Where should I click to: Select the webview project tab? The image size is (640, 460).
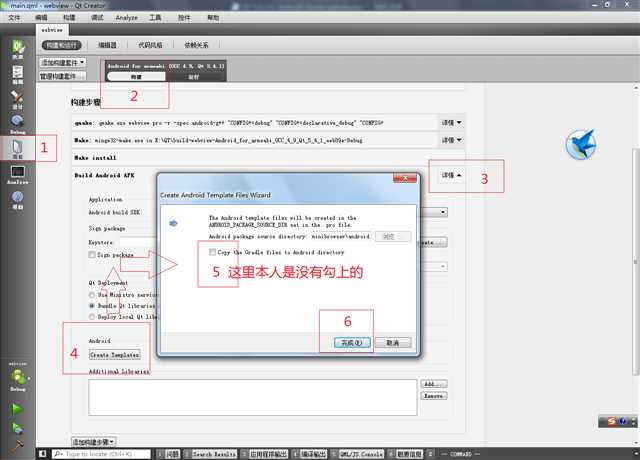pyautogui.click(x=52, y=30)
